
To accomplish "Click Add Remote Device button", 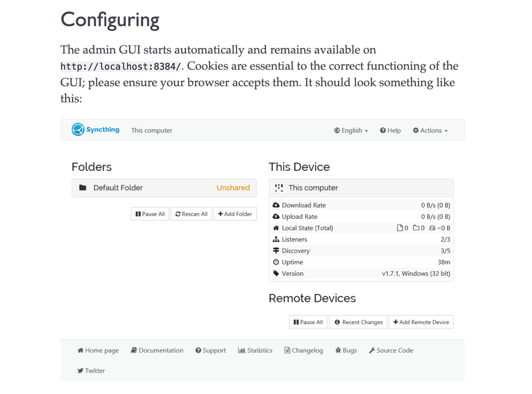I will point(421,322).
